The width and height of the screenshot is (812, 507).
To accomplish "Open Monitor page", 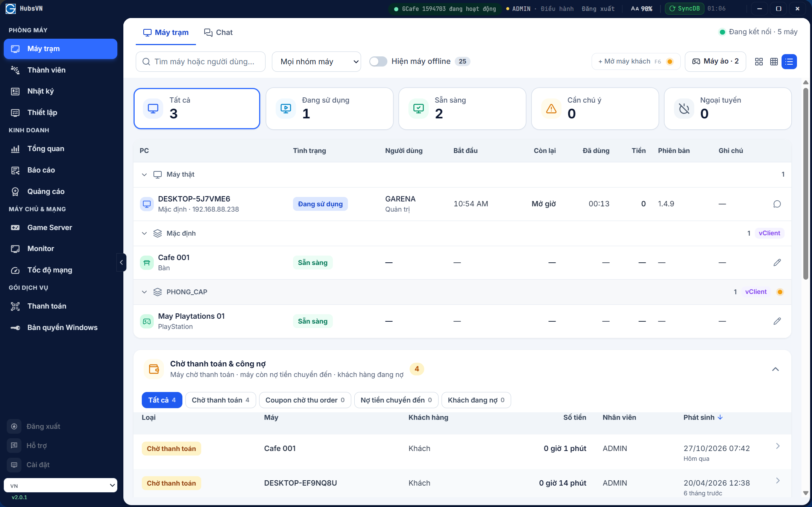I will [x=60, y=248].
